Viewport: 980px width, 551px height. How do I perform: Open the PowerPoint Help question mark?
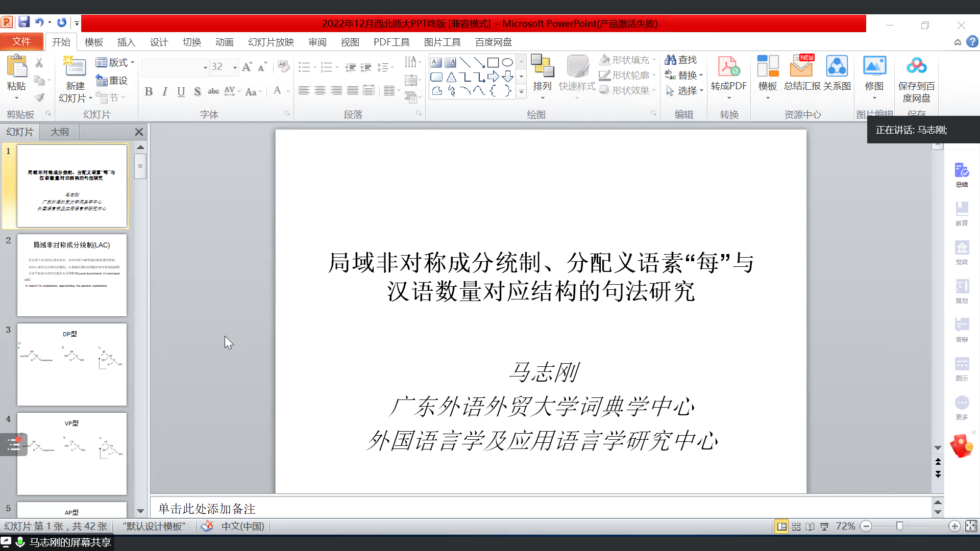972,42
